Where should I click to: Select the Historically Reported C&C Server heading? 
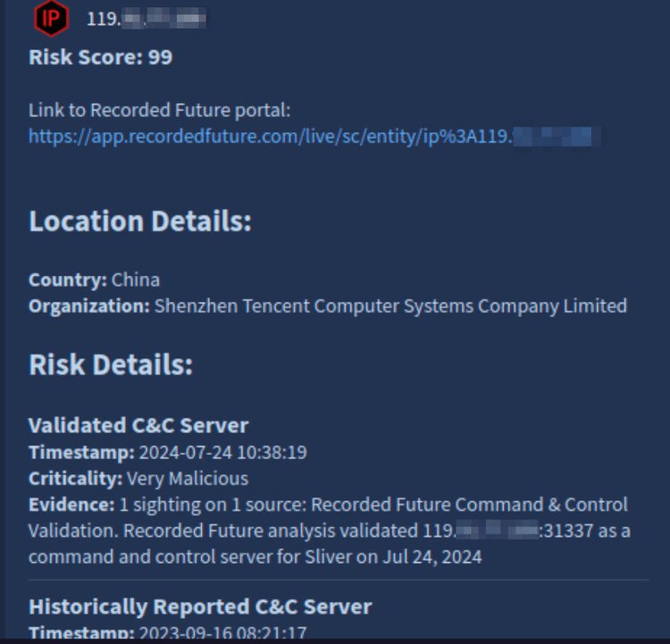(x=200, y=607)
